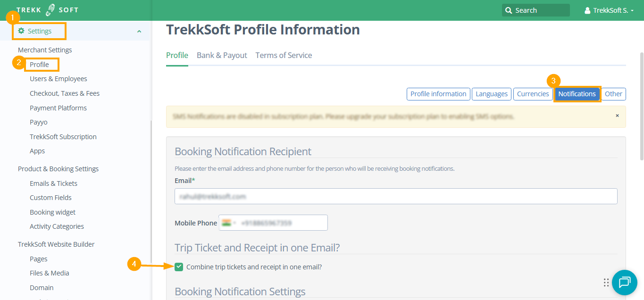Screen dimensions: 644x300
Task: Select the Languages button
Action: pos(491,94)
